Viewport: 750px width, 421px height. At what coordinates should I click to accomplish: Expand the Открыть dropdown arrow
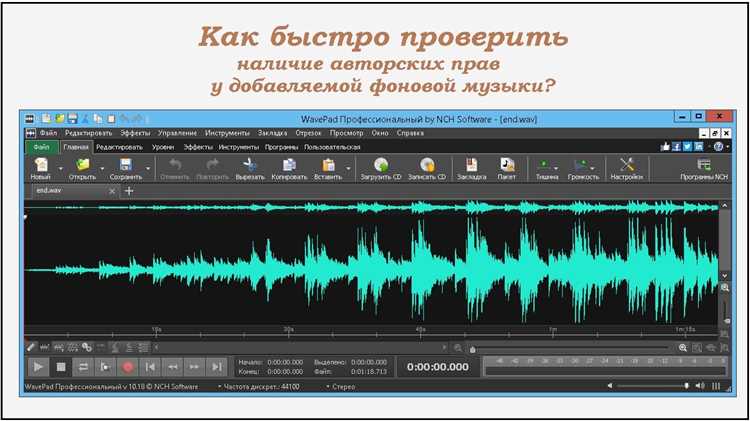102,168
